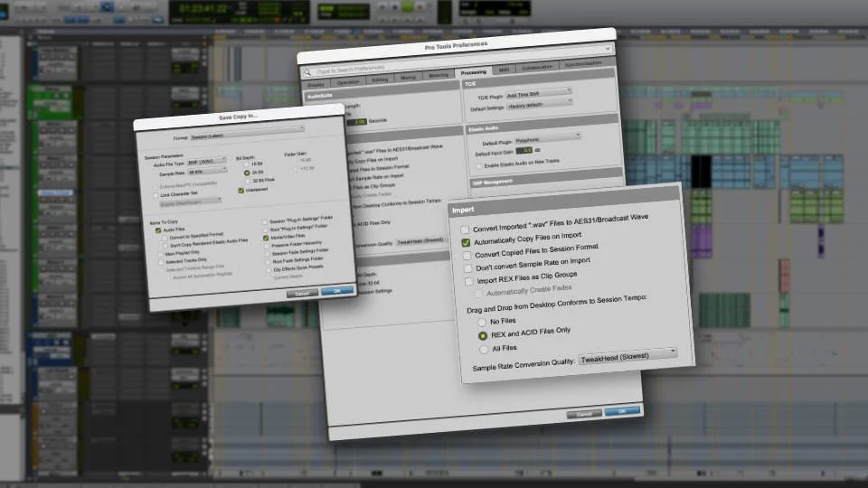868x488 pixels.
Task: Switch to the Collaboration tab in Preferences
Action: coord(537,67)
